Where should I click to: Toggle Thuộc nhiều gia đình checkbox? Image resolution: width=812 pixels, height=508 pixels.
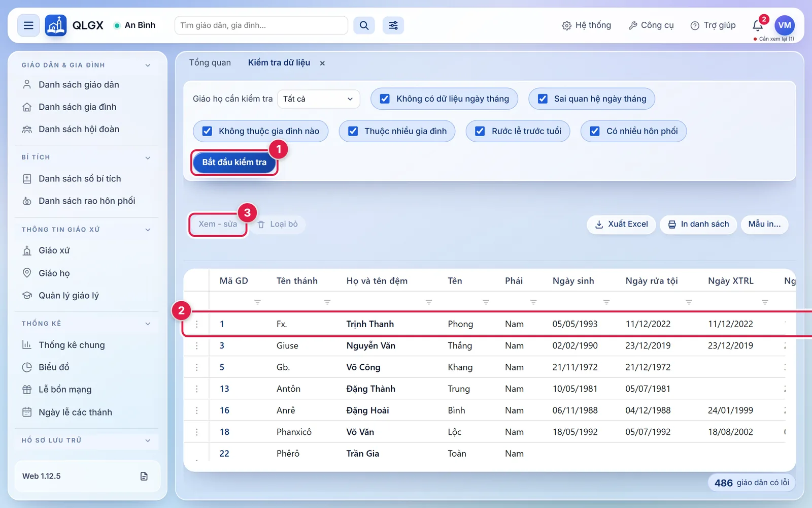(353, 131)
